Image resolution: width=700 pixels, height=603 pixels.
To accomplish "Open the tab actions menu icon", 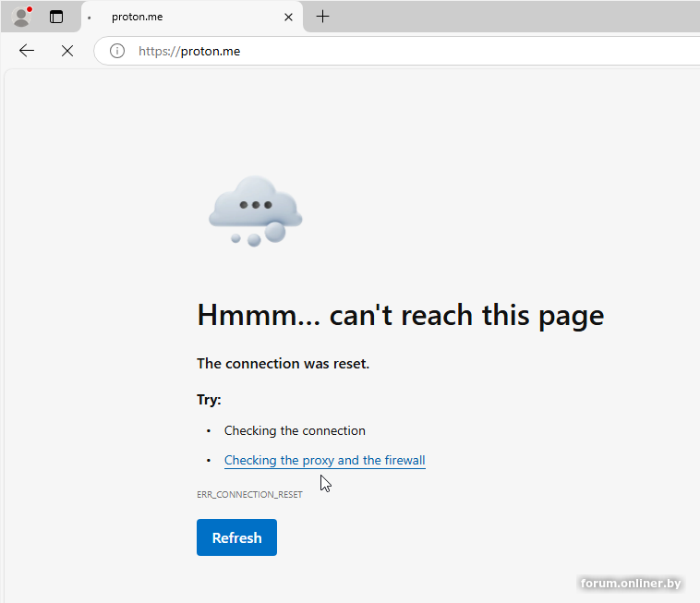I will click(x=56, y=17).
